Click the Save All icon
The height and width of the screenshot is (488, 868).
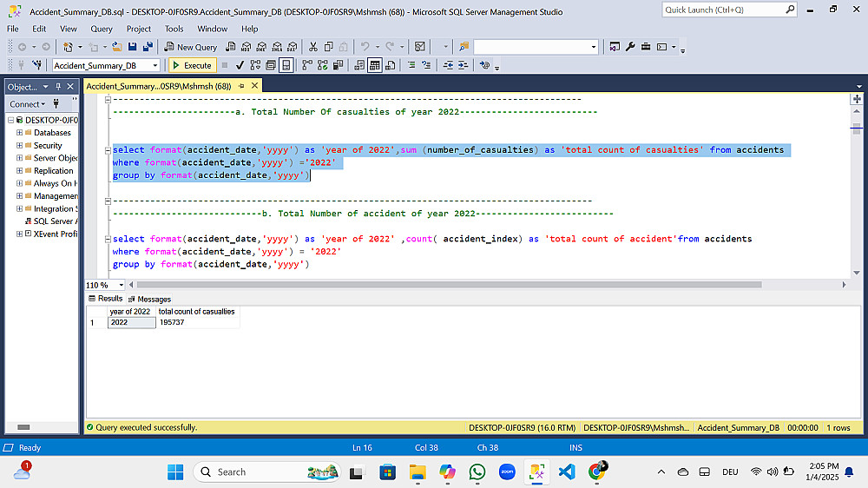click(x=148, y=47)
